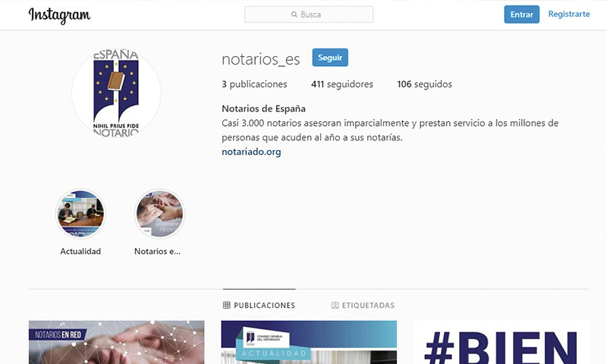This screenshot has height=364, width=607.
Task: View the 106 seguidos list
Action: coord(425,84)
